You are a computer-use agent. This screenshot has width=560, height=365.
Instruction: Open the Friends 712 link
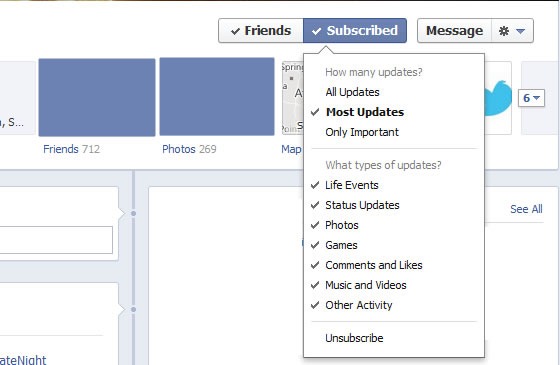(71, 149)
